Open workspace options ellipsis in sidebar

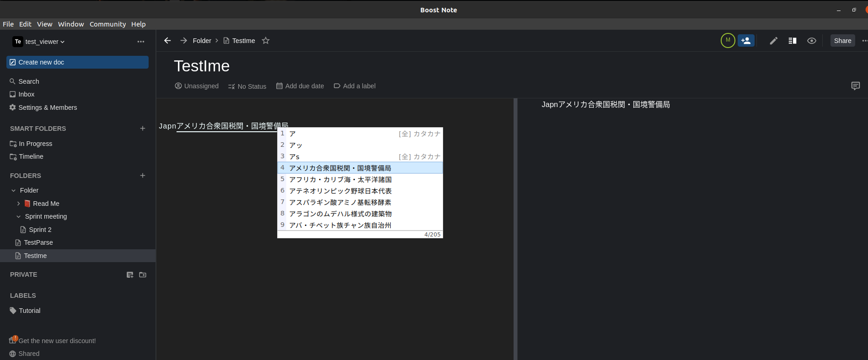pyautogui.click(x=141, y=42)
